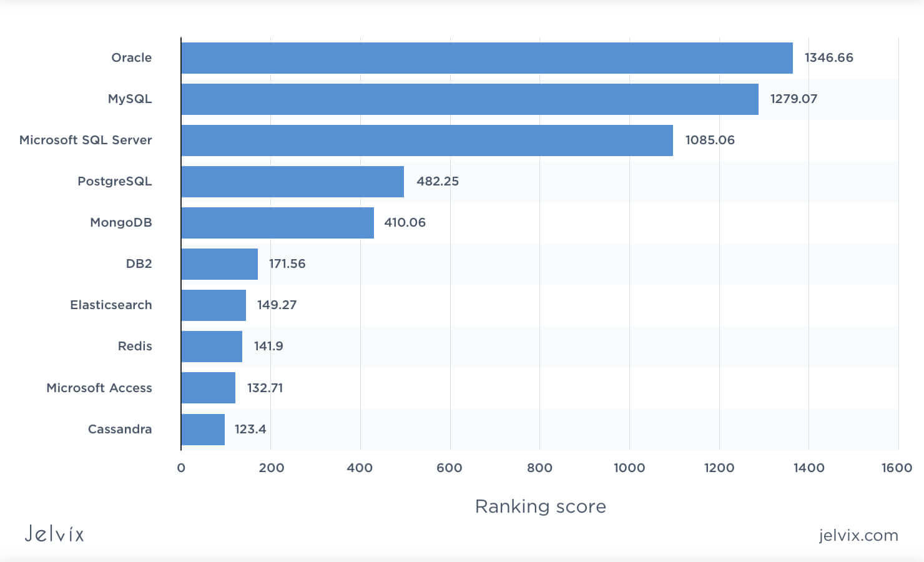Select the Microsoft Access label
924x562 pixels.
pos(99,388)
